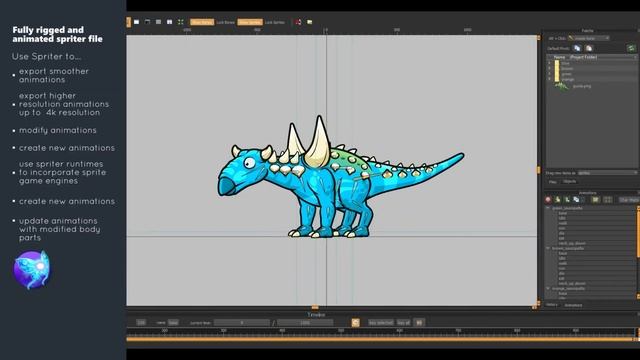Select the walk animation under green_sauropelta
Viewport: 640px width, 360px height.
point(563,223)
